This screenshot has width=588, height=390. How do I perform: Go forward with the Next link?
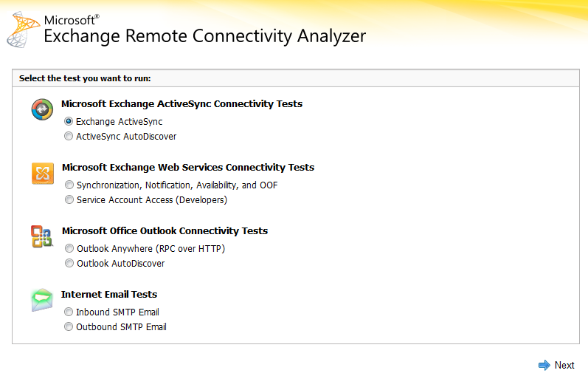[x=564, y=365]
